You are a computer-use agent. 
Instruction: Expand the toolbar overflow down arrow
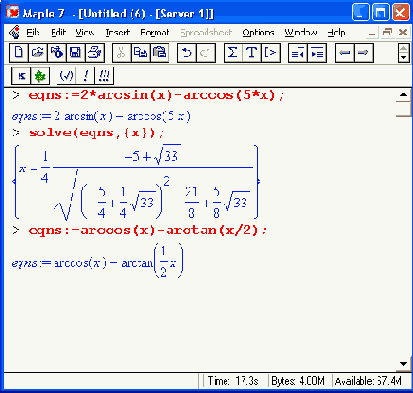[x=404, y=57]
